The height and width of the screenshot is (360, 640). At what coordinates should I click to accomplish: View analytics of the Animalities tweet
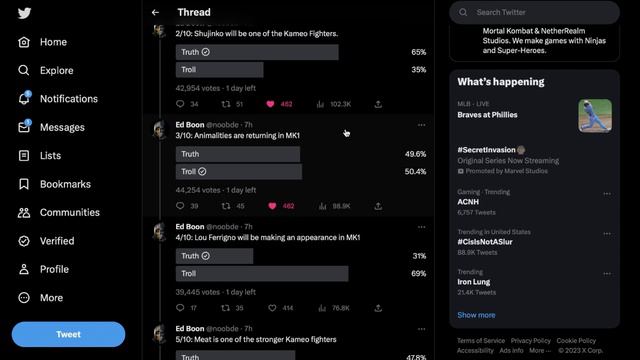(x=322, y=206)
